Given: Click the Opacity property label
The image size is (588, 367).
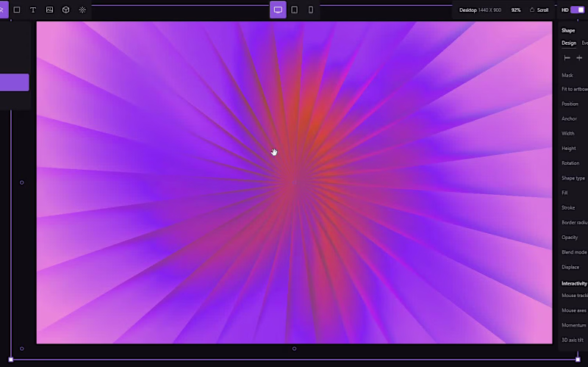Looking at the screenshot, I should click(570, 237).
